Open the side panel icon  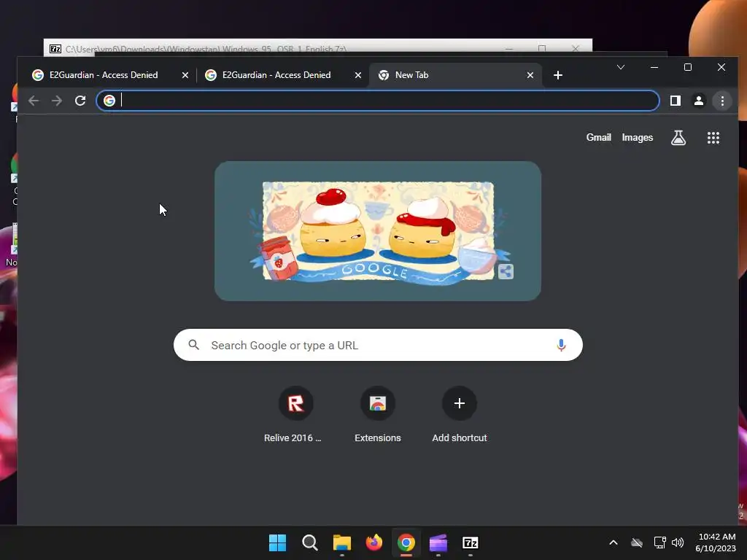[675, 101]
